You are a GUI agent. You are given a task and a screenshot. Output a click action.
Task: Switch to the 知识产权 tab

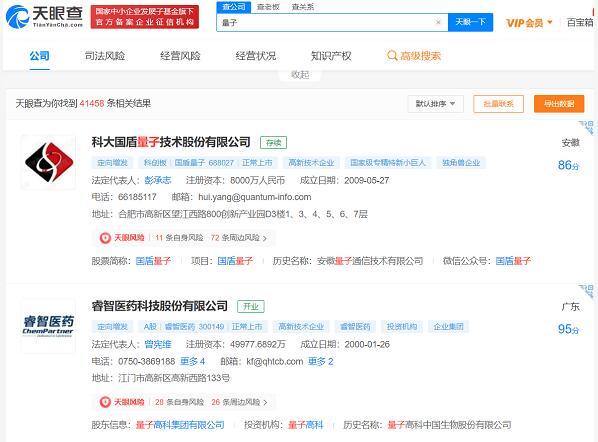click(331, 56)
